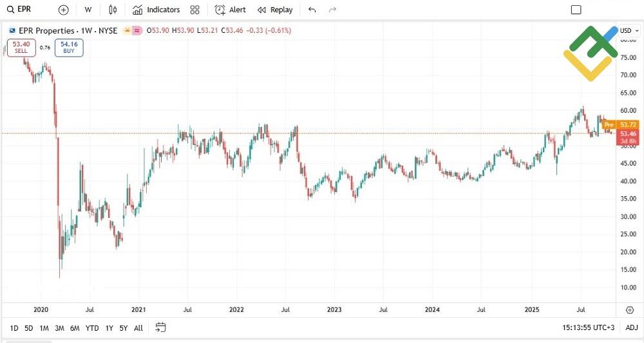
Task: Add a symbol to compare with plus icon
Action: tap(63, 10)
